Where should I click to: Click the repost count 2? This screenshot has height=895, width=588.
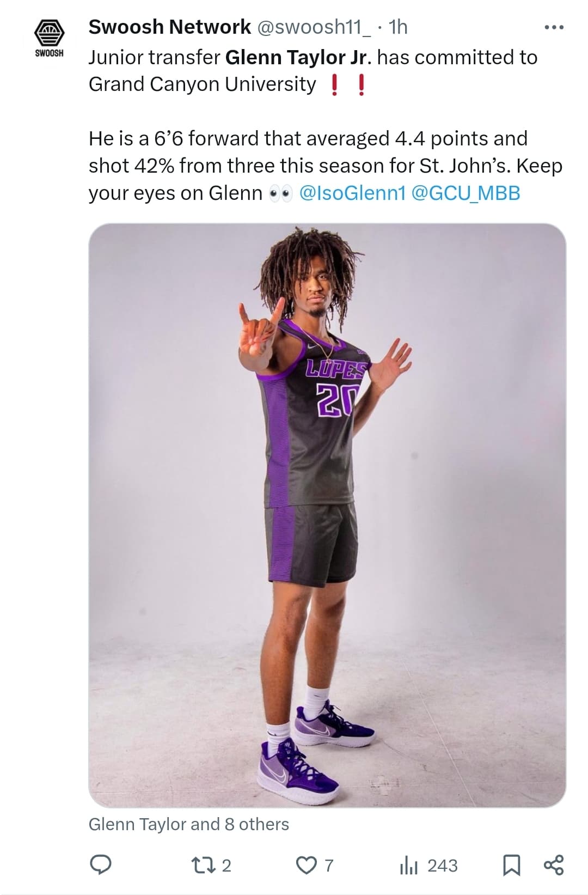point(226,866)
